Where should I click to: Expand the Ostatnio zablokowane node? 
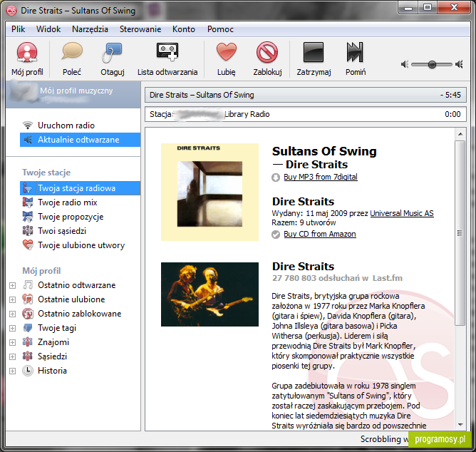[12, 314]
